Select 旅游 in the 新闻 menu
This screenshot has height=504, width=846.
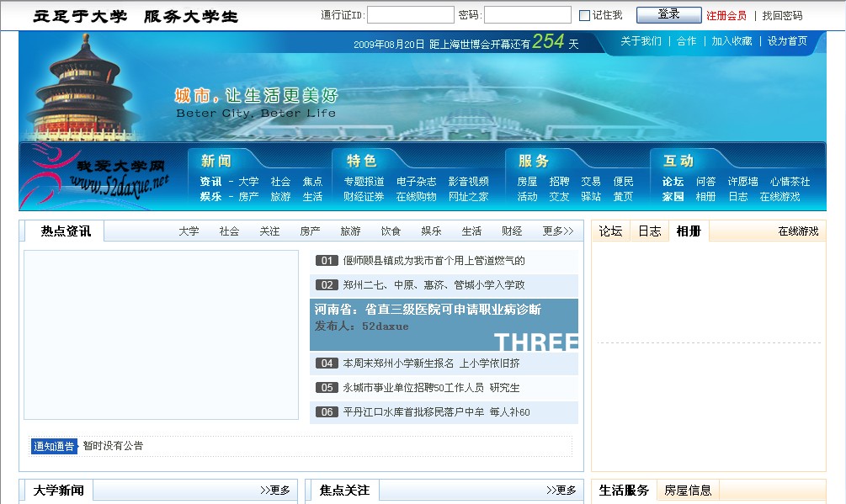tap(280, 197)
